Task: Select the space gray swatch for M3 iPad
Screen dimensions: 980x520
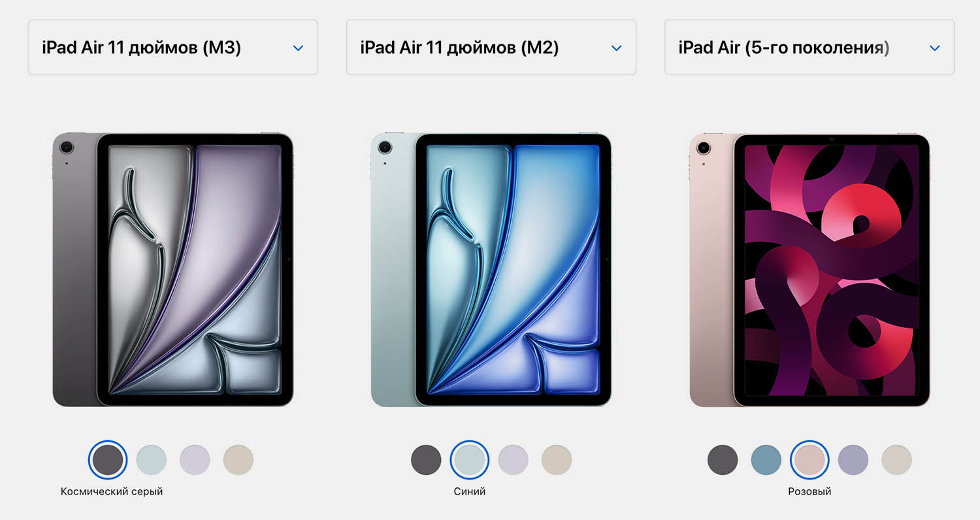Action: coord(108,460)
